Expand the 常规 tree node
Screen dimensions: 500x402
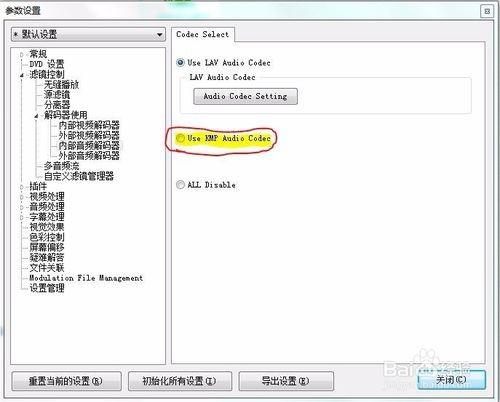click(22, 54)
